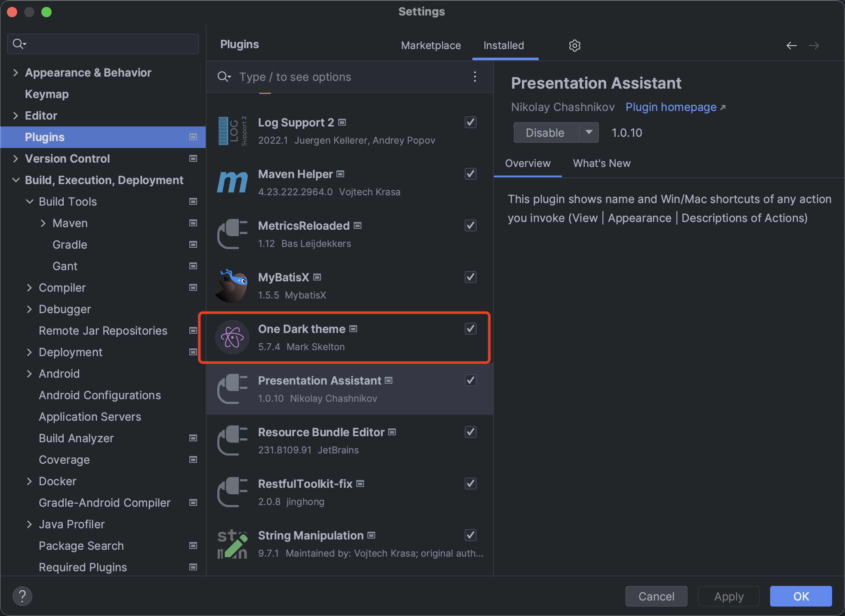Open the help question mark button
Viewport: 845px width, 616px height.
22,596
